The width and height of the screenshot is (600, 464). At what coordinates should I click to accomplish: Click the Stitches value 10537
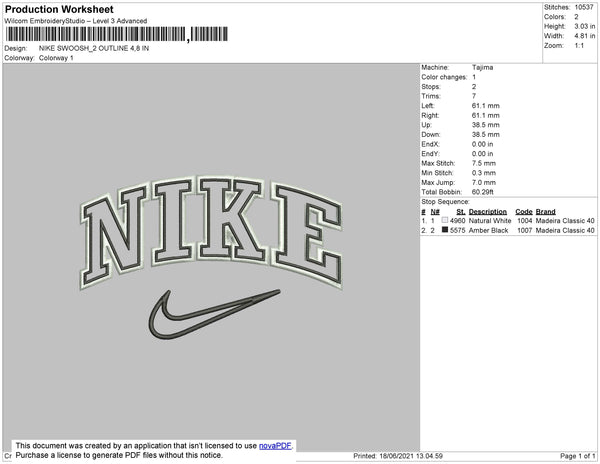click(x=584, y=7)
